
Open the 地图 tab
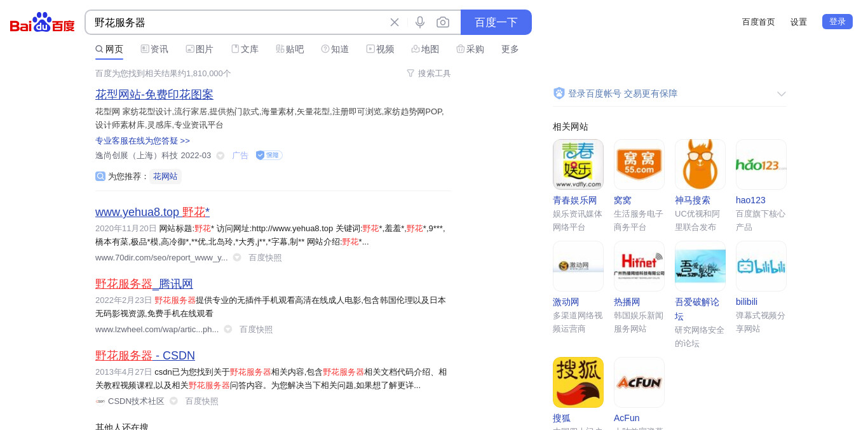[x=425, y=49]
